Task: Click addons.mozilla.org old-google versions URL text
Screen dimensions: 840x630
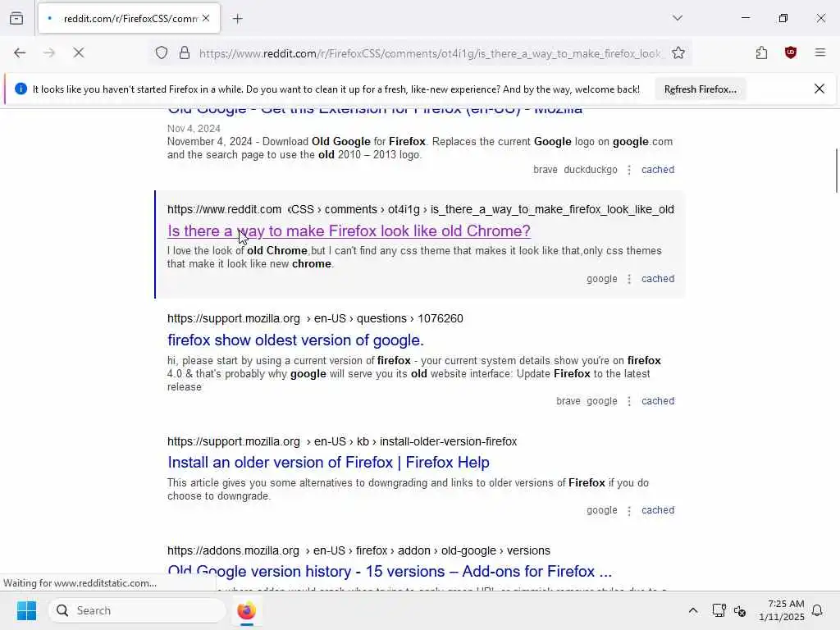Action: 358,550
